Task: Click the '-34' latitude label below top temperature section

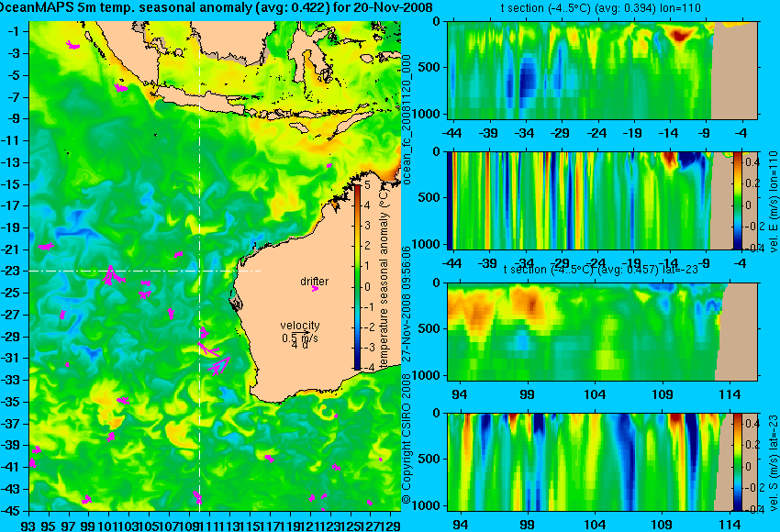Action: [x=525, y=133]
